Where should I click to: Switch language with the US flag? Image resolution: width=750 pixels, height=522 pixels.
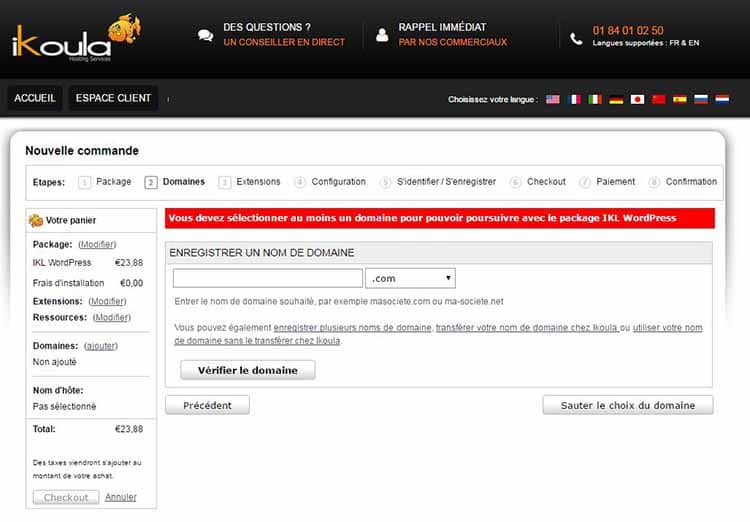point(552,100)
